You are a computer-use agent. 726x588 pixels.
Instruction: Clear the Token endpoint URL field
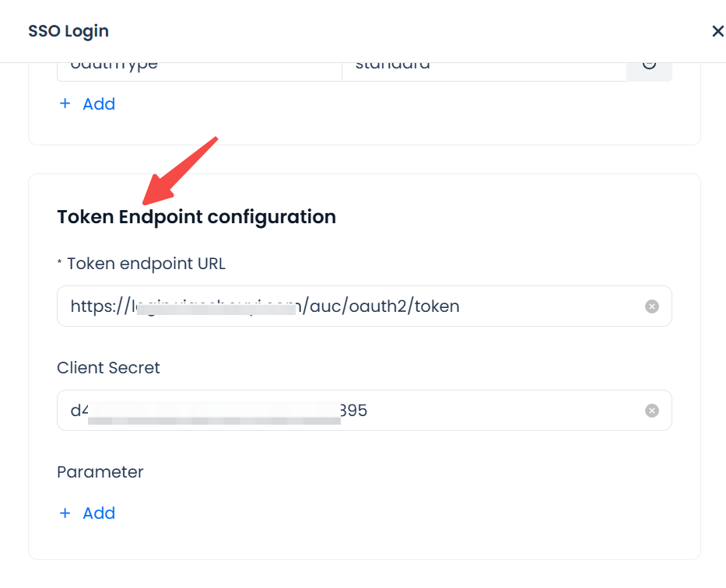coord(652,306)
